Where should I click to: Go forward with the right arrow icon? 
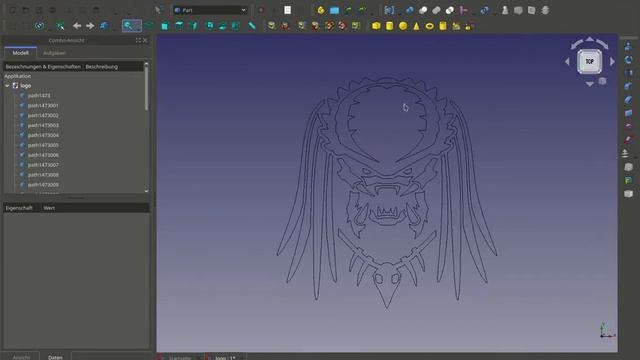tap(90, 26)
